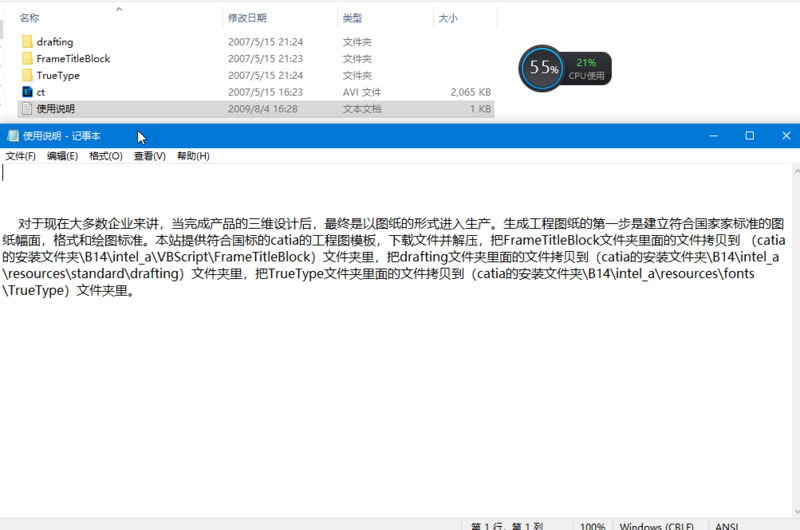The height and width of the screenshot is (530, 800).
Task: Select the 使用说明 file name
Action: pos(55,109)
